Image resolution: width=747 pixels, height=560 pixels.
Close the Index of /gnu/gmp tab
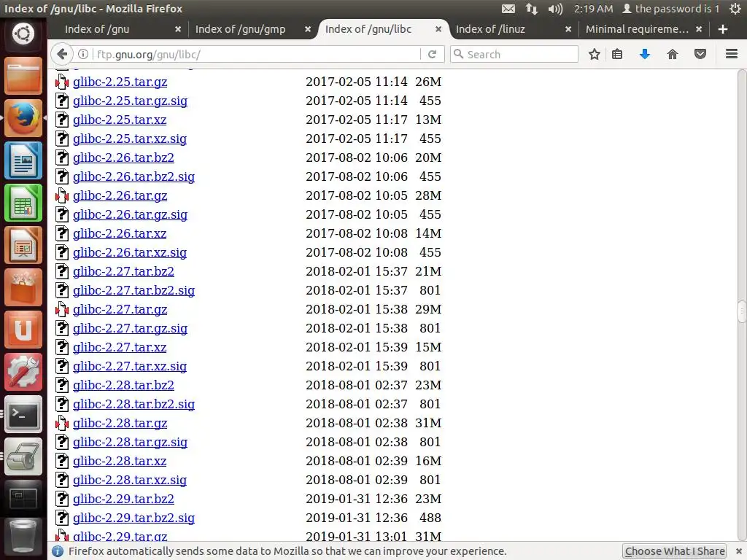[x=308, y=29]
